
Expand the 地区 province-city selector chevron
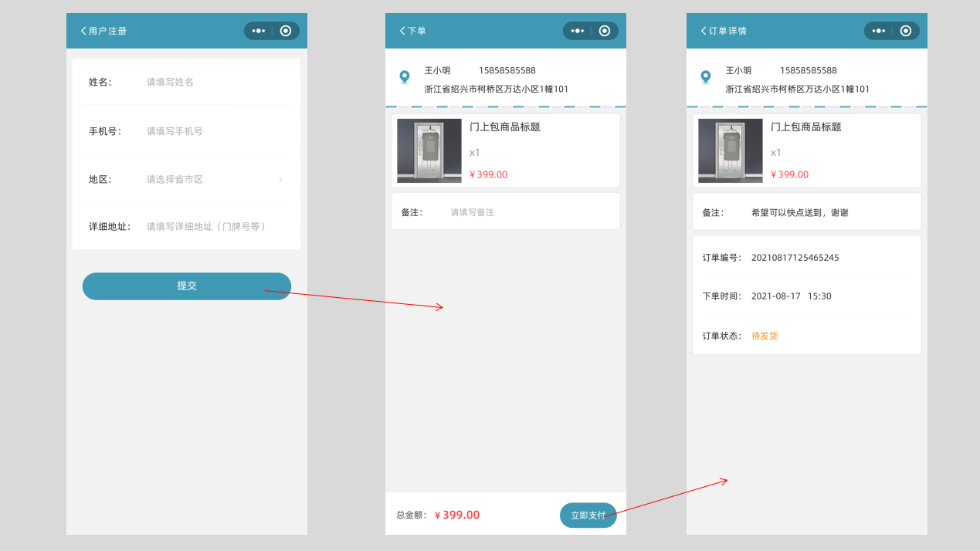point(280,180)
